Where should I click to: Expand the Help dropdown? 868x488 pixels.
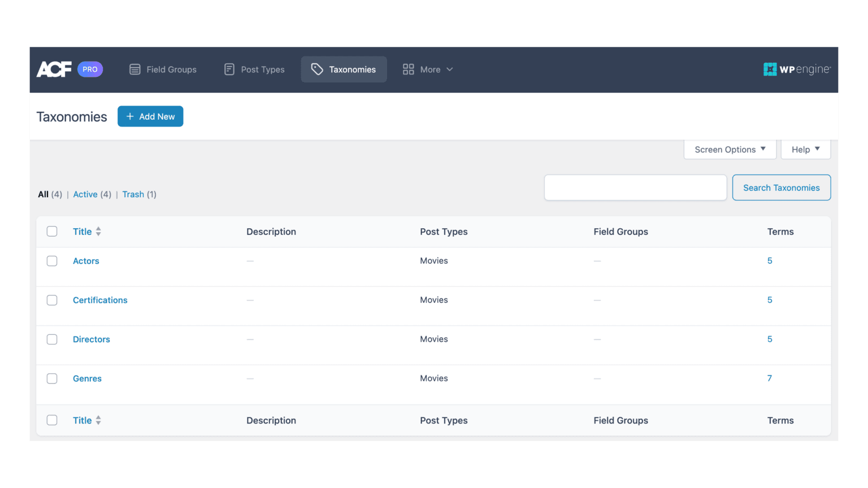pos(805,149)
